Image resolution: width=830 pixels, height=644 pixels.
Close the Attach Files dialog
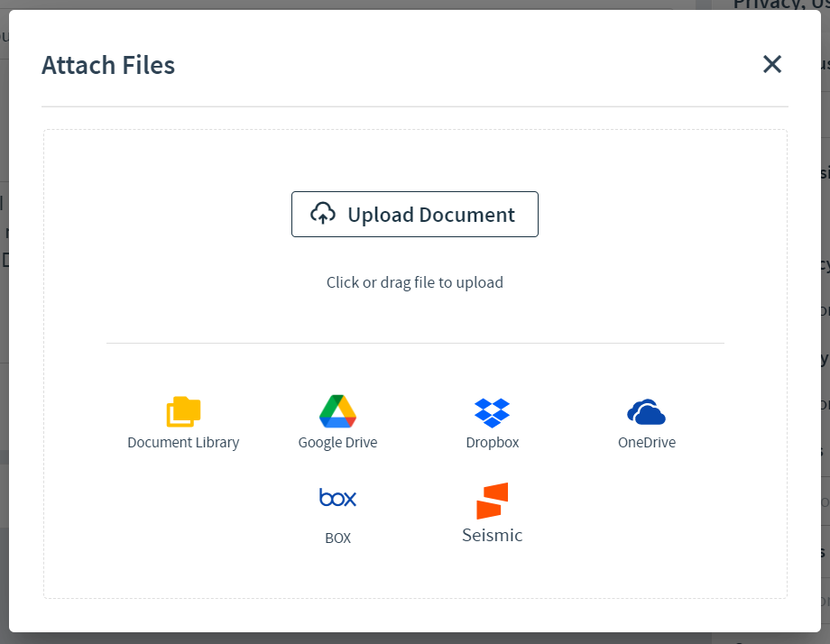coord(772,64)
